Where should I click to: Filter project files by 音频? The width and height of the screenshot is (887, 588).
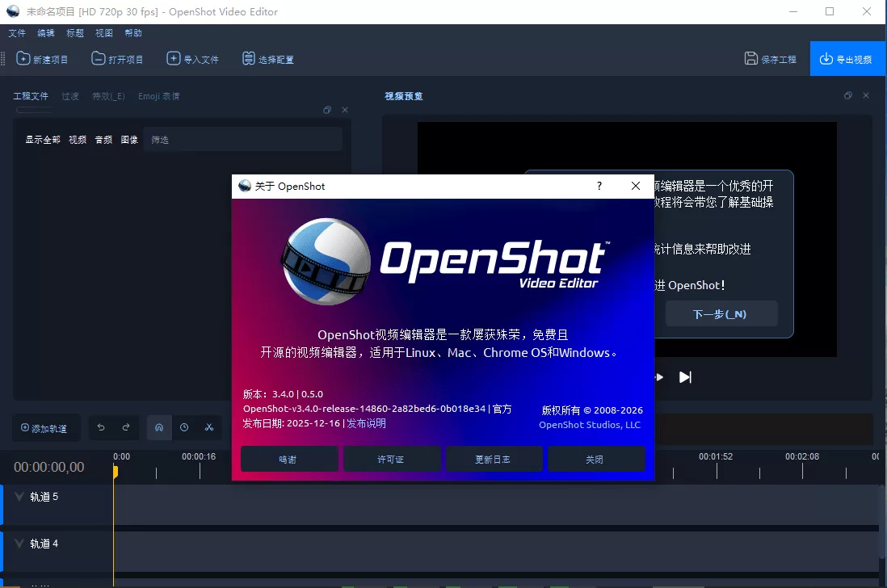103,140
